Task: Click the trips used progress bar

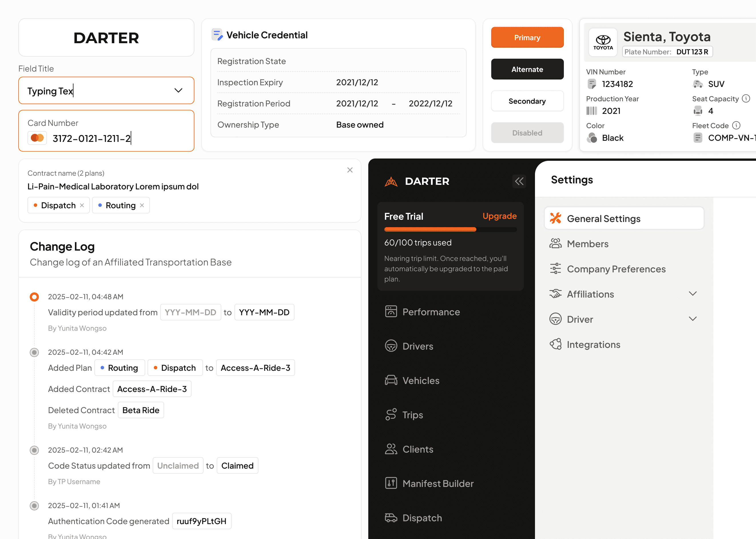Action: 450,229
